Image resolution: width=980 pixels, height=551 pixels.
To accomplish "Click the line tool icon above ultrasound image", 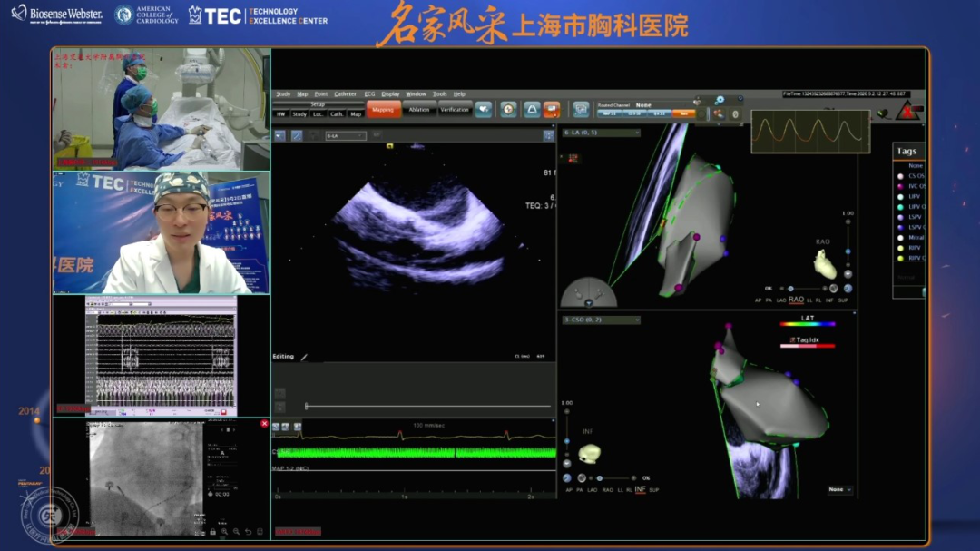I will coord(296,136).
